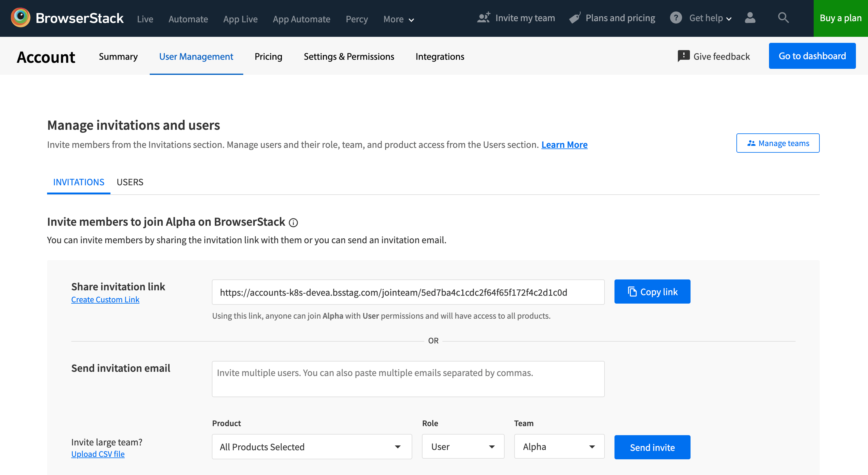The height and width of the screenshot is (475, 868).
Task: Click the Invite my team people icon
Action: tap(483, 18)
